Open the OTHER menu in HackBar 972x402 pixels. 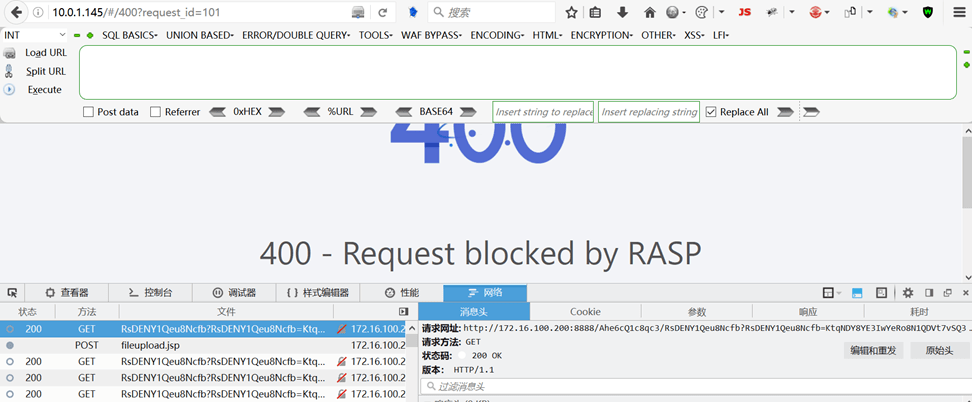click(658, 35)
